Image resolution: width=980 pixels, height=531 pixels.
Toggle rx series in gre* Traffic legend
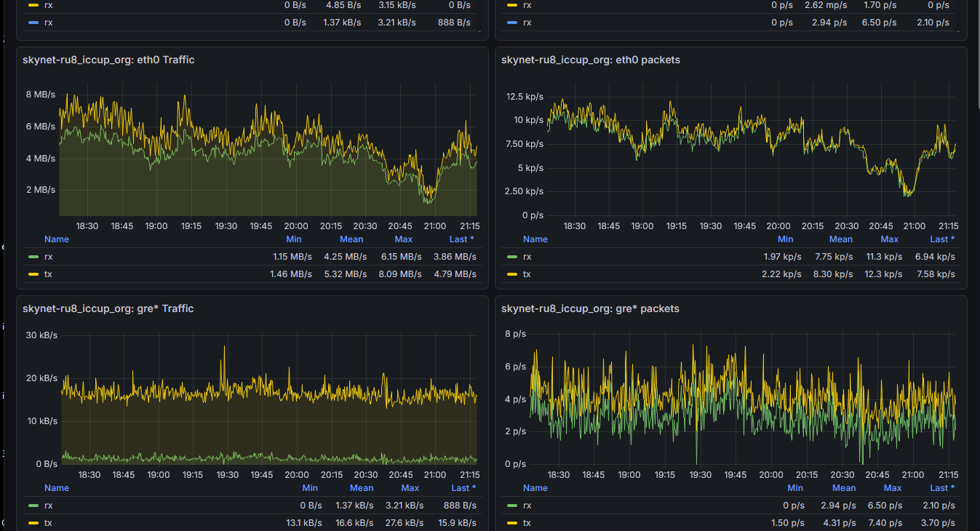[x=49, y=506]
